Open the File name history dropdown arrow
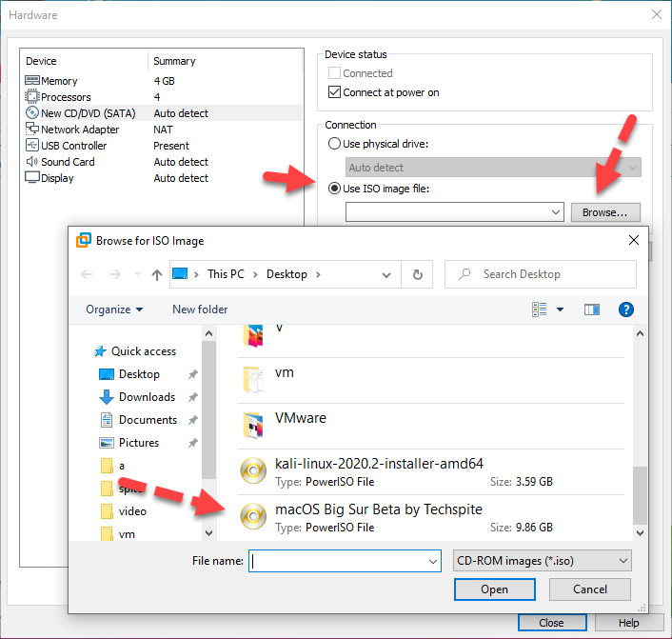This screenshot has height=639, width=672. click(433, 561)
